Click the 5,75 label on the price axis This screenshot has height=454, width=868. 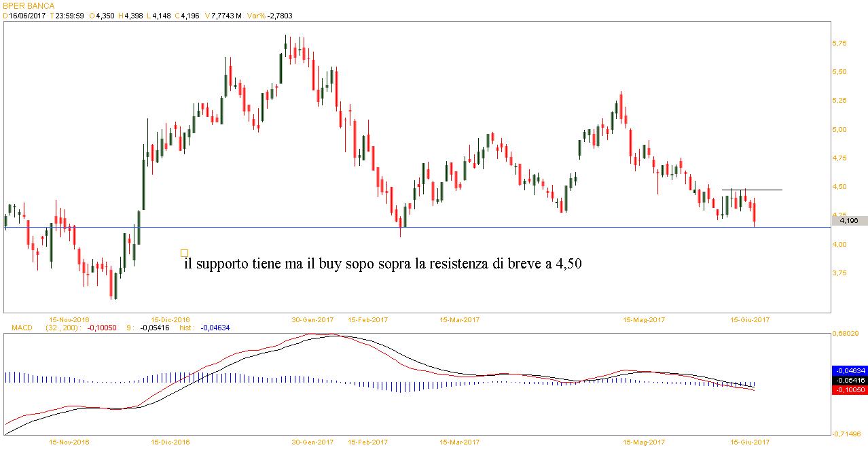(x=839, y=43)
